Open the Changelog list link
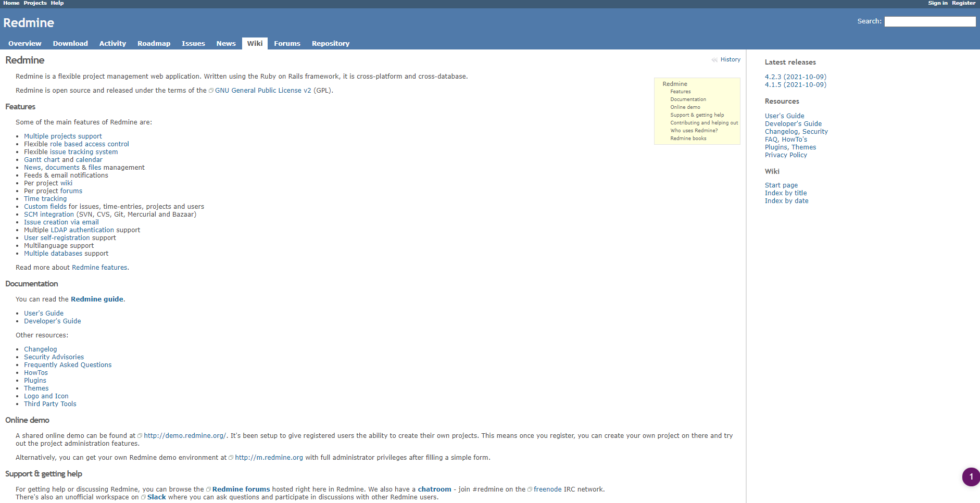 tap(41, 349)
